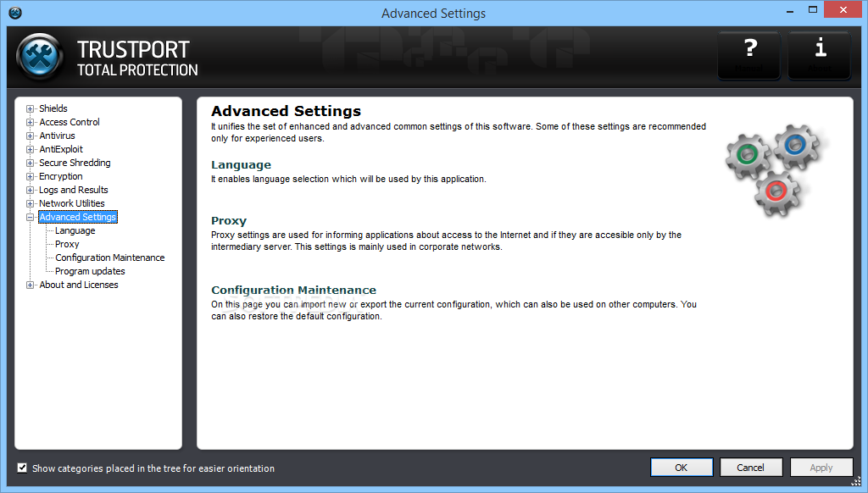Image resolution: width=868 pixels, height=493 pixels.
Task: Click the title bar application icon
Action: click(x=15, y=12)
